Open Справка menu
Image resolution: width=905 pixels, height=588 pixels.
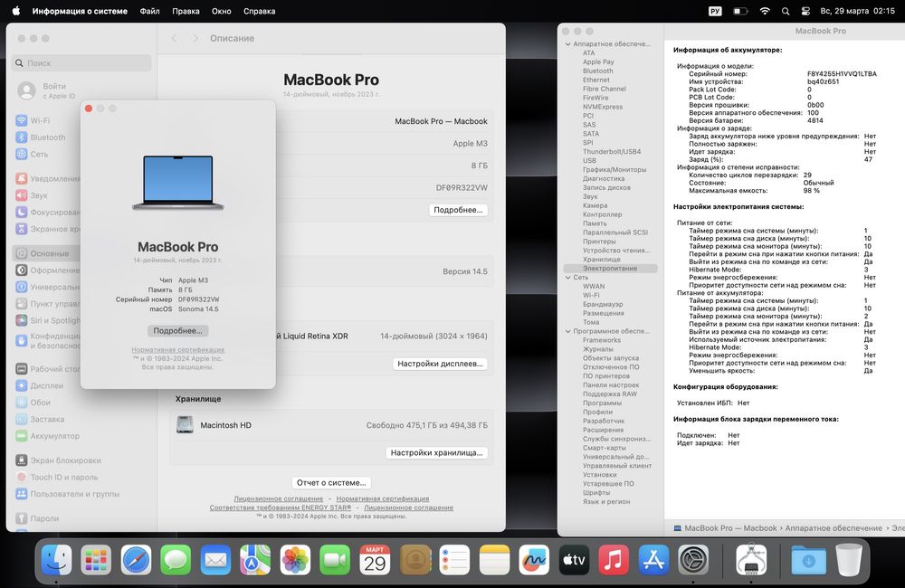(259, 11)
